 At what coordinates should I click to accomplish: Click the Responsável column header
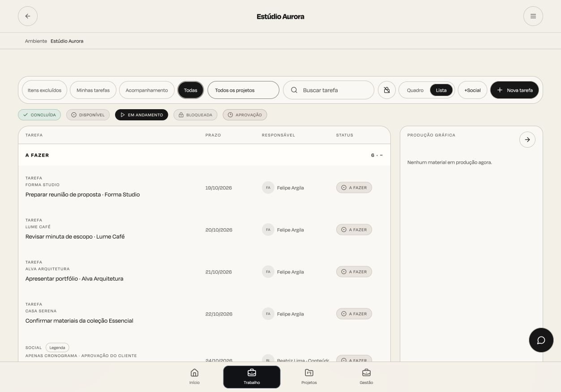[x=278, y=135]
